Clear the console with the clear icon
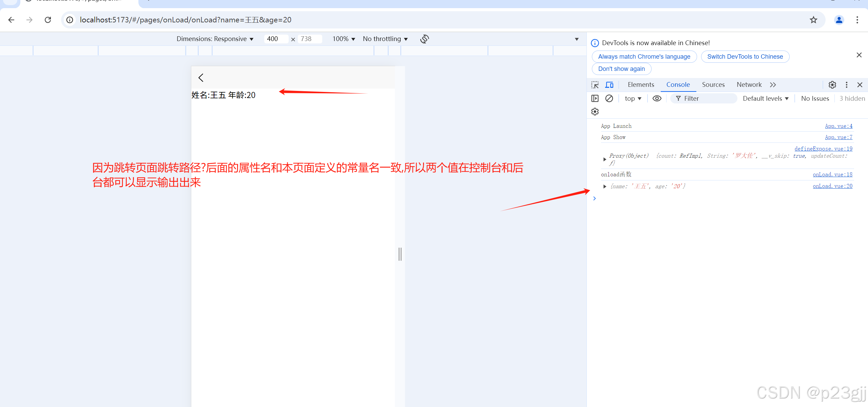This screenshot has width=868, height=407. point(609,98)
